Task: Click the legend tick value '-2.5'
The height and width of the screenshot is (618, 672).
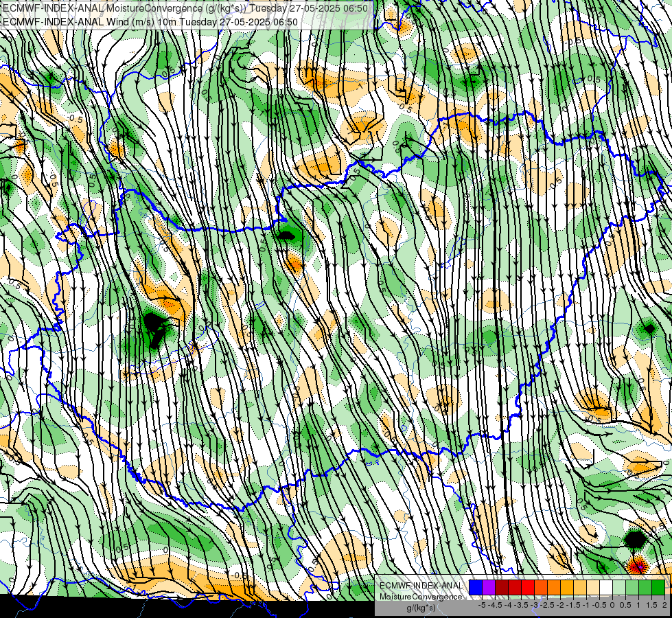Action: pyautogui.click(x=547, y=605)
